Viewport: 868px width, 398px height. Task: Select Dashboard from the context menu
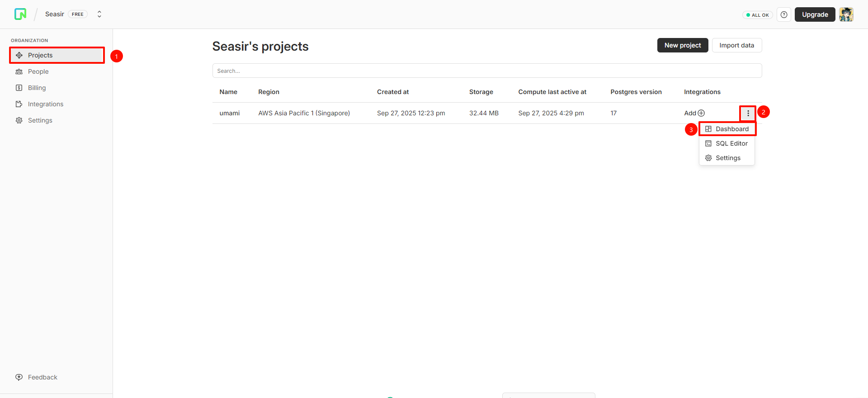[x=731, y=129]
